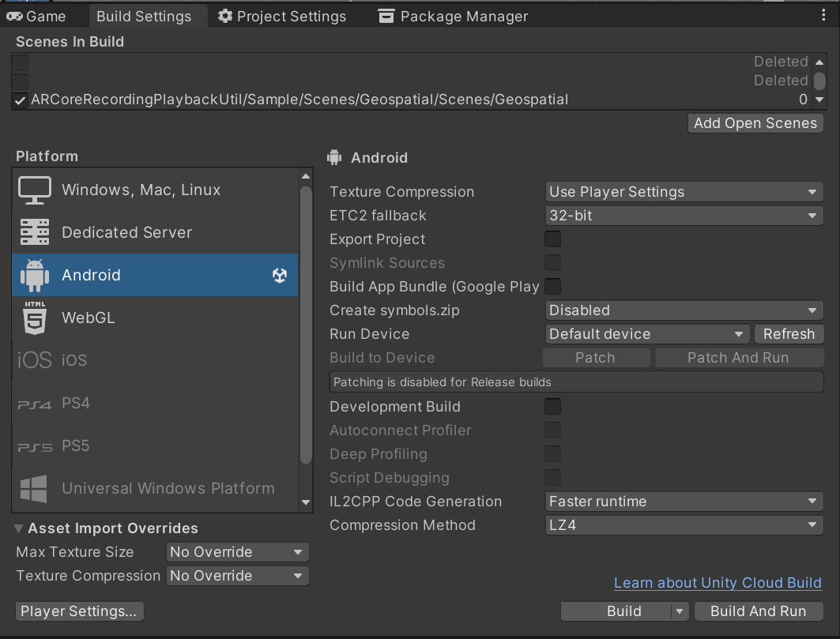Click the PS4 logo icon
The height and width of the screenshot is (639, 840).
click(x=34, y=404)
